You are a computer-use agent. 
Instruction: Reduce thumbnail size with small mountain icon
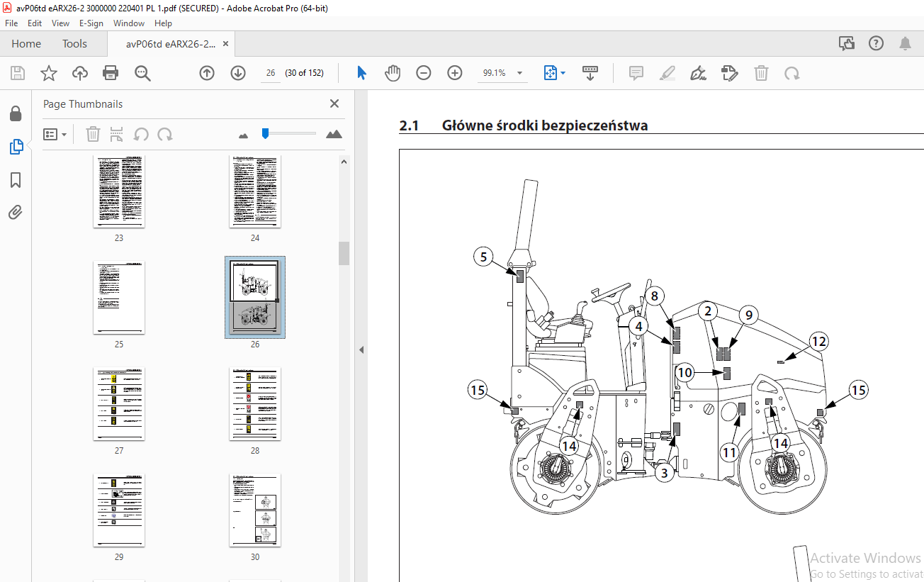[244, 135]
